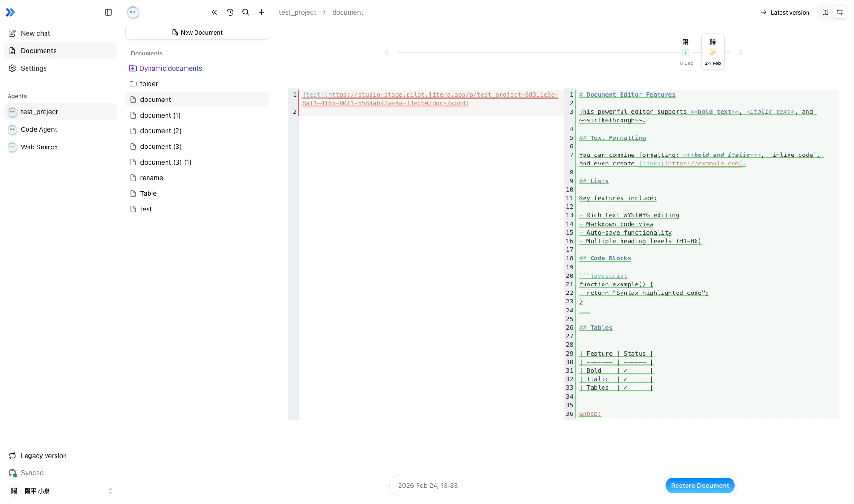Viewport: 854px width, 504px height.
Task: Click the '# Document Editor Features' heading line
Action: (x=627, y=95)
